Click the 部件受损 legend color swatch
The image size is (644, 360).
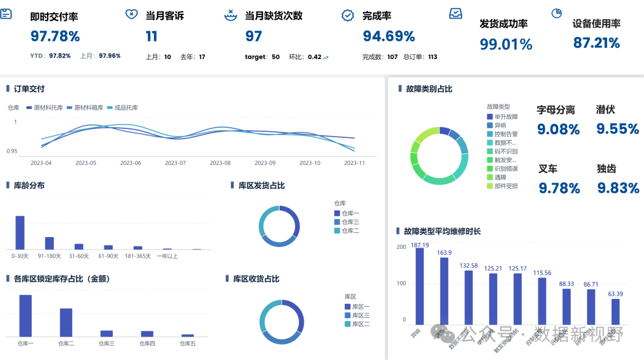(x=490, y=186)
